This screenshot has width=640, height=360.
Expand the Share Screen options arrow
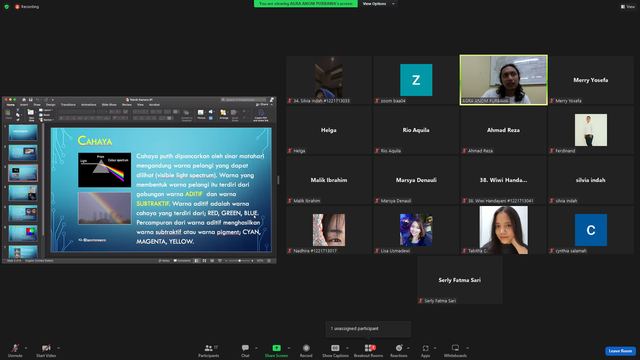(x=289, y=348)
